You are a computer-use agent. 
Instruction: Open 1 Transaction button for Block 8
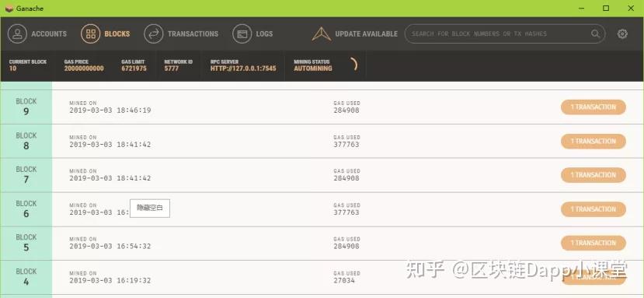593,141
